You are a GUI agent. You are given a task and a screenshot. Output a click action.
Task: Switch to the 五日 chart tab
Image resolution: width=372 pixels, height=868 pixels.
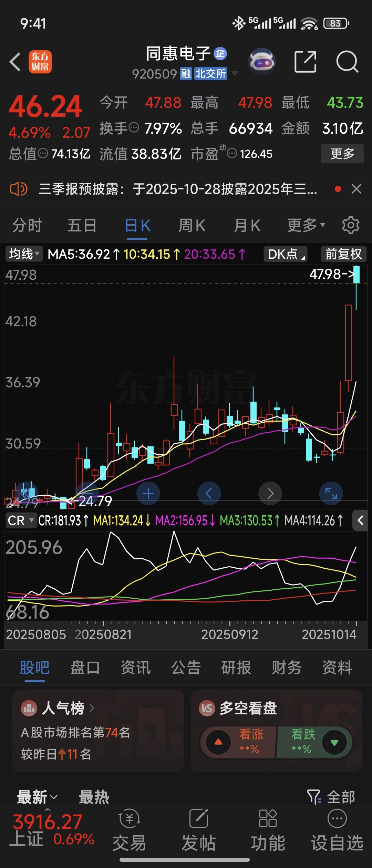click(x=82, y=226)
